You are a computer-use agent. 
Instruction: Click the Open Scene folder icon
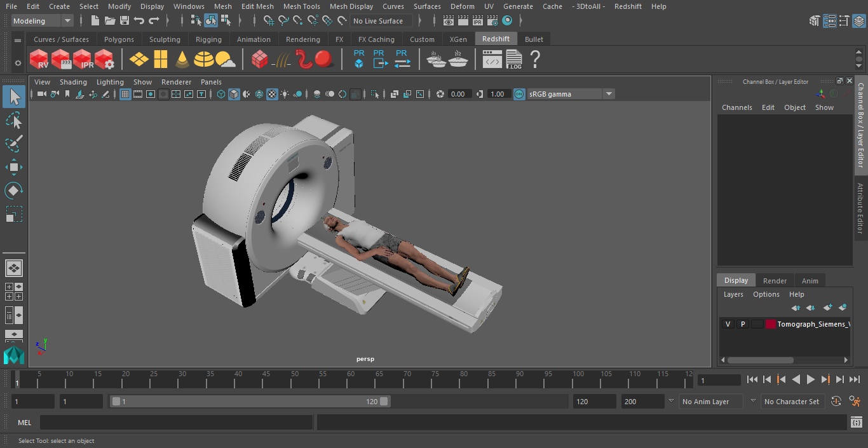[x=109, y=21]
